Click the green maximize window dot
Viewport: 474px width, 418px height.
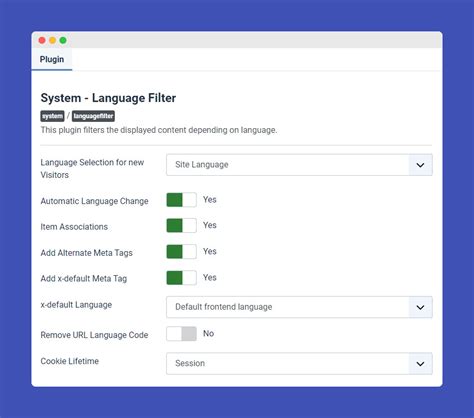pyautogui.click(x=63, y=40)
